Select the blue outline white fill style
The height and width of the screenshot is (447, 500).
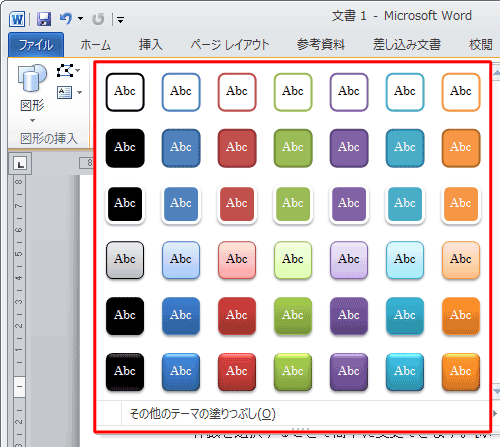(x=181, y=92)
